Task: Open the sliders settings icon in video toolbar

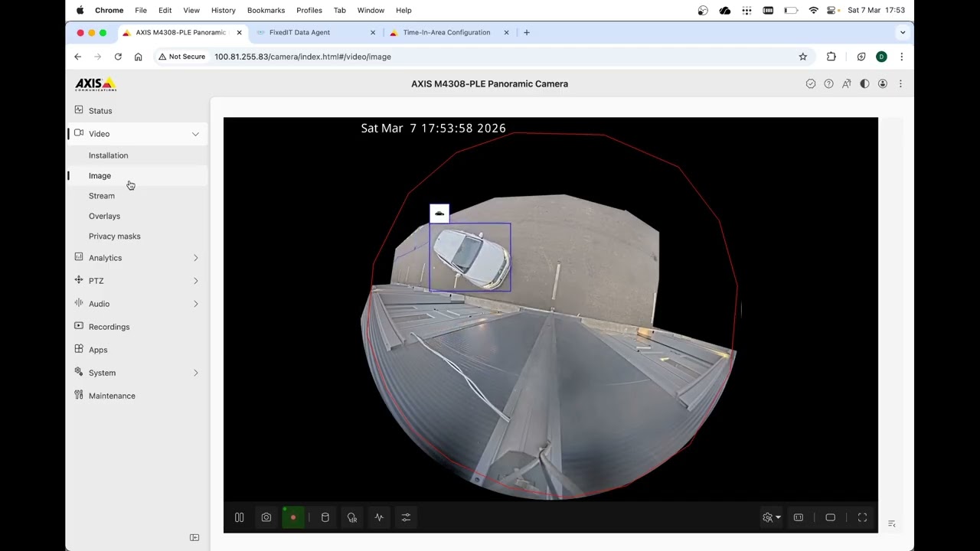Action: [407, 518]
